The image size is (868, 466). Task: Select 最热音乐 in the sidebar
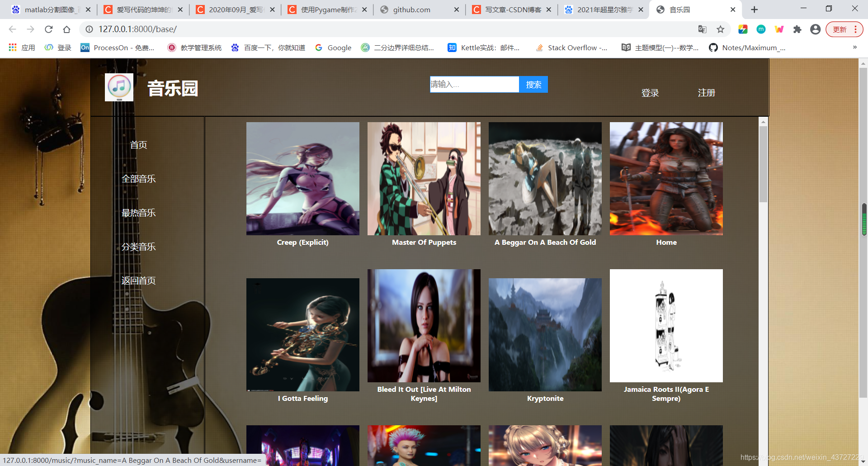pyautogui.click(x=138, y=213)
